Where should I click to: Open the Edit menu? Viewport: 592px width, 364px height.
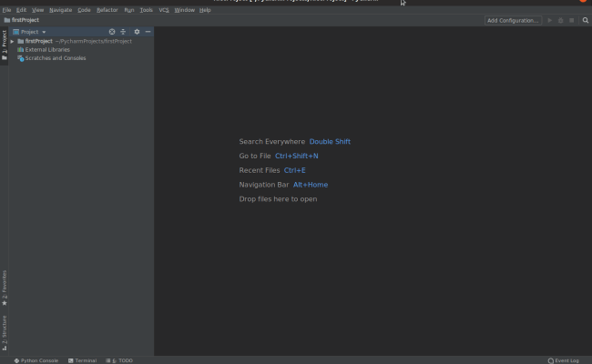(x=21, y=10)
